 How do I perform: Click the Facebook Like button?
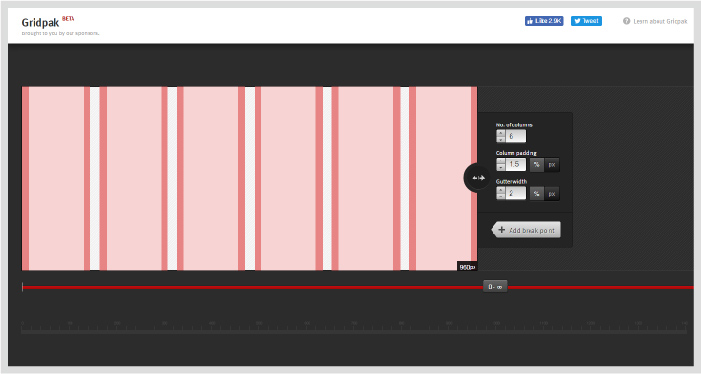(544, 21)
